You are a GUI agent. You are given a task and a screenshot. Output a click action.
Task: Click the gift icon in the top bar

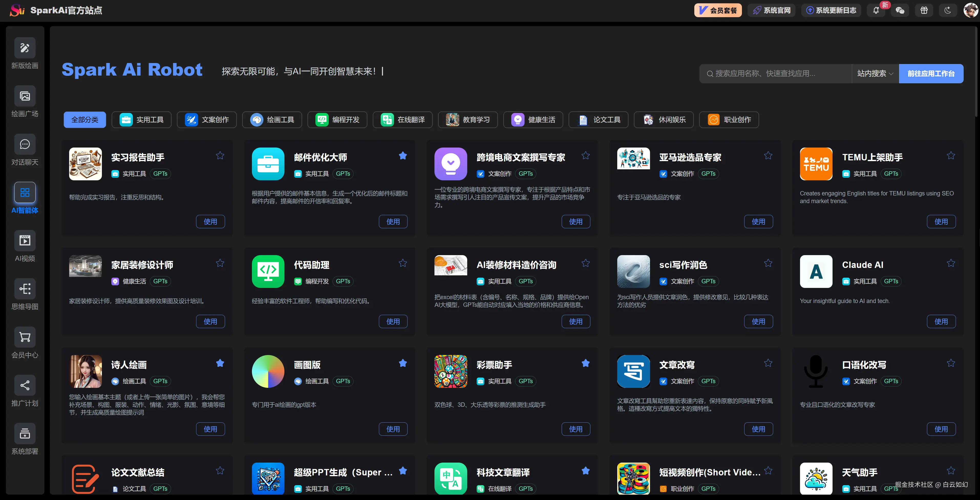[924, 10]
